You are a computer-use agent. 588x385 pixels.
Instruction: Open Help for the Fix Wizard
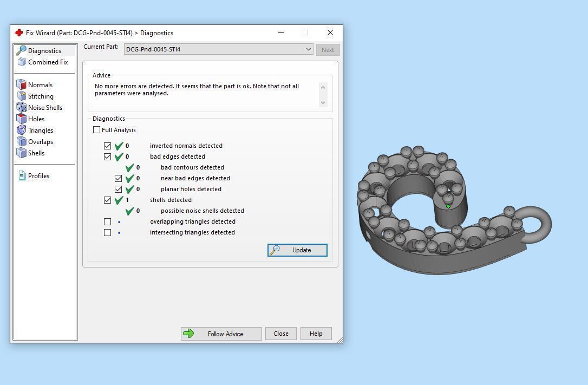coord(316,334)
